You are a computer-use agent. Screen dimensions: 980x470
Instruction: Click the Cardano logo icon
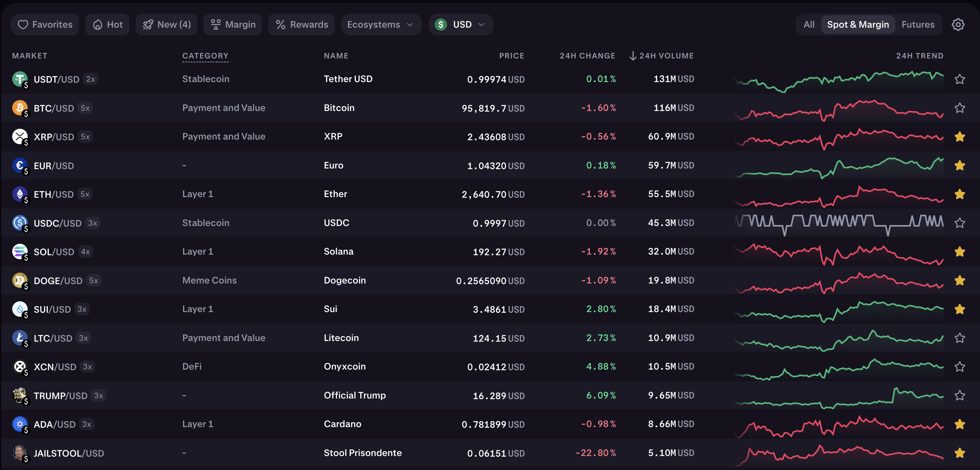(x=20, y=424)
